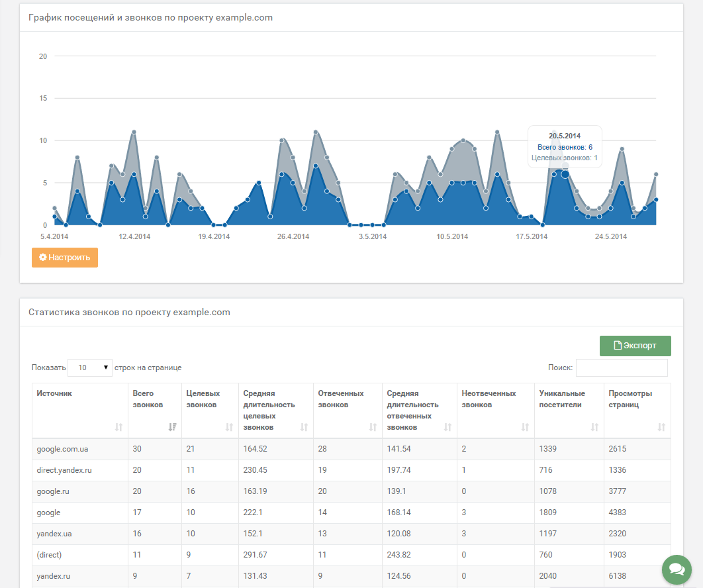Sort by Средняя длительность целевых звонков

304,427
